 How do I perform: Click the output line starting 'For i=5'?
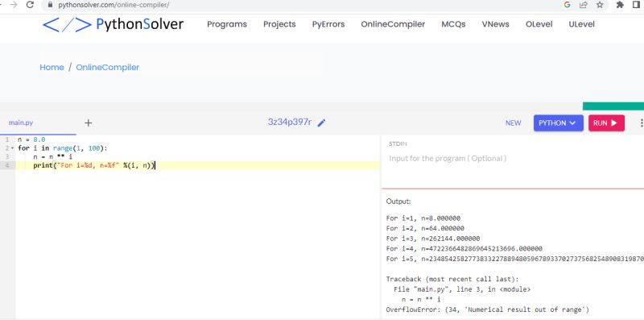click(x=515, y=259)
